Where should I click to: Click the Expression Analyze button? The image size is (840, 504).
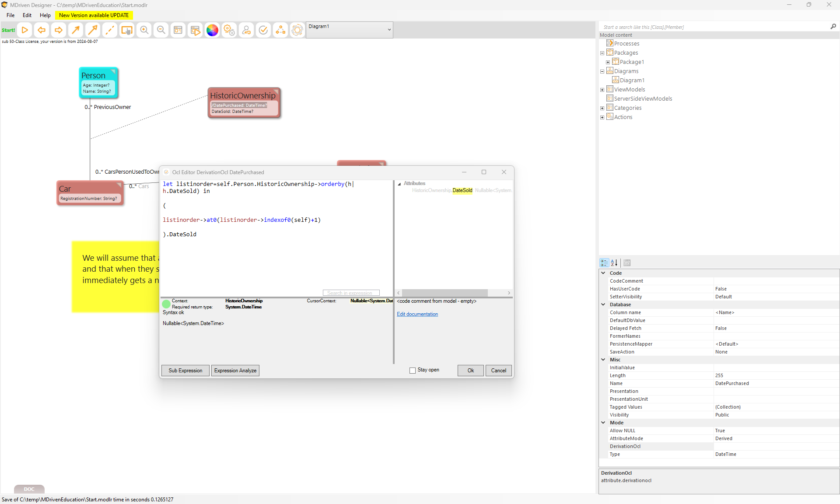tap(235, 371)
